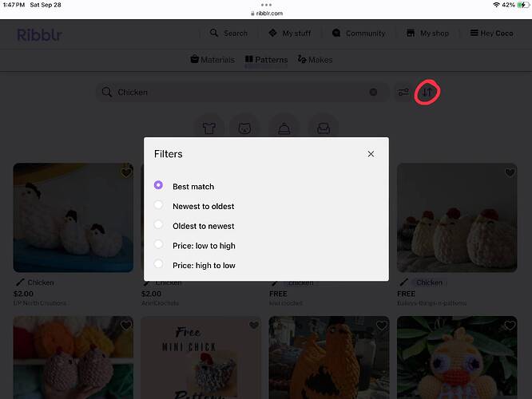The width and height of the screenshot is (532, 399).
Task: Open the sort order arrows icon
Action: click(427, 92)
